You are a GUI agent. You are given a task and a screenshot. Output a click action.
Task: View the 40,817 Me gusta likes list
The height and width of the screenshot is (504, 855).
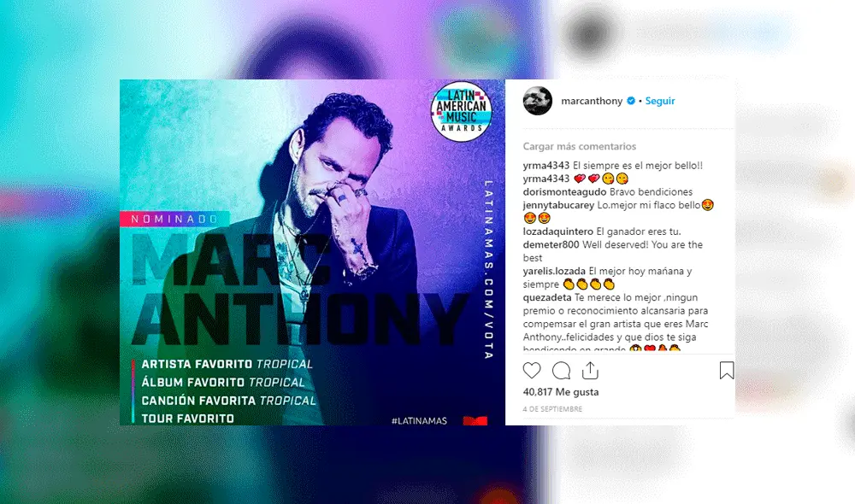click(x=561, y=392)
